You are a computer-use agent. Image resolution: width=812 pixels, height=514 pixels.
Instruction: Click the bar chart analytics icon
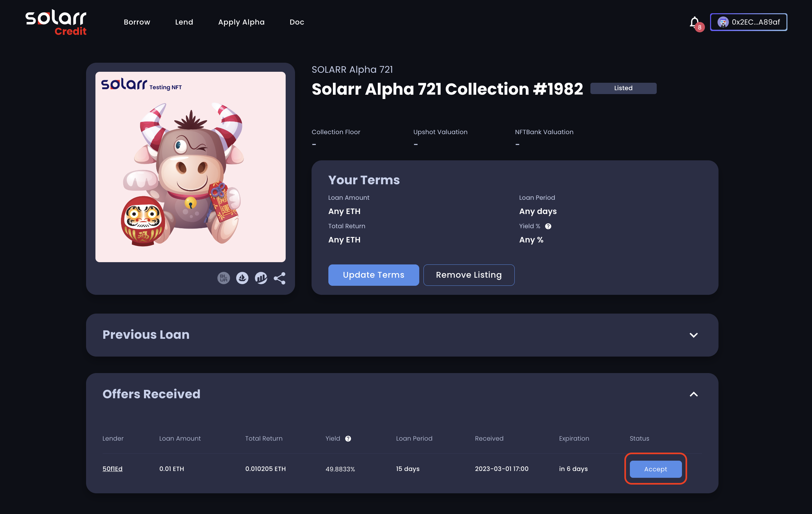pos(261,278)
